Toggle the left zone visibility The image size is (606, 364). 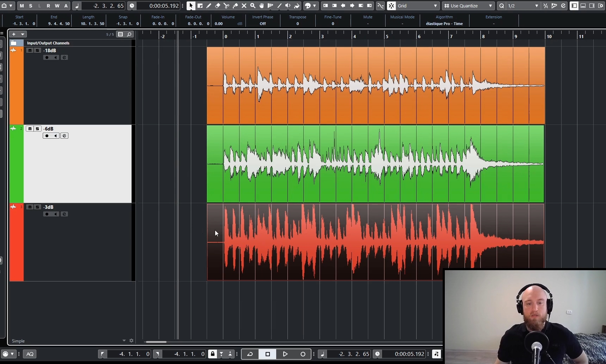pyautogui.click(x=574, y=6)
